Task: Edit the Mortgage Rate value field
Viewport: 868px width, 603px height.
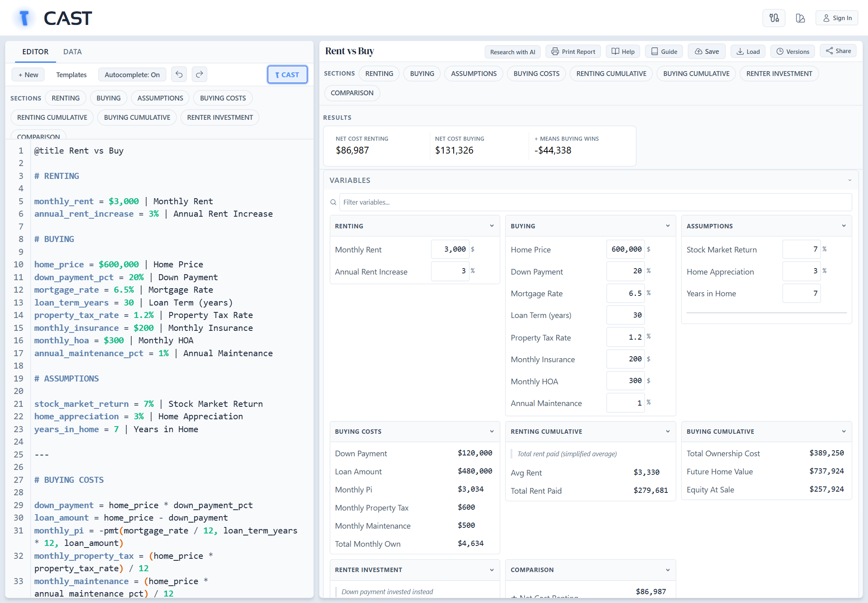Action: click(x=625, y=293)
